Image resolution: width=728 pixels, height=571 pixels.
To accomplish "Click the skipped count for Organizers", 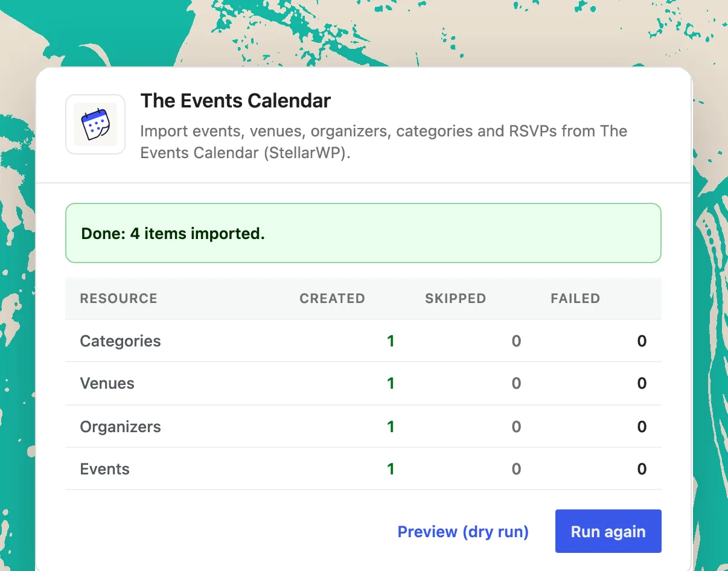I will 516,427.
